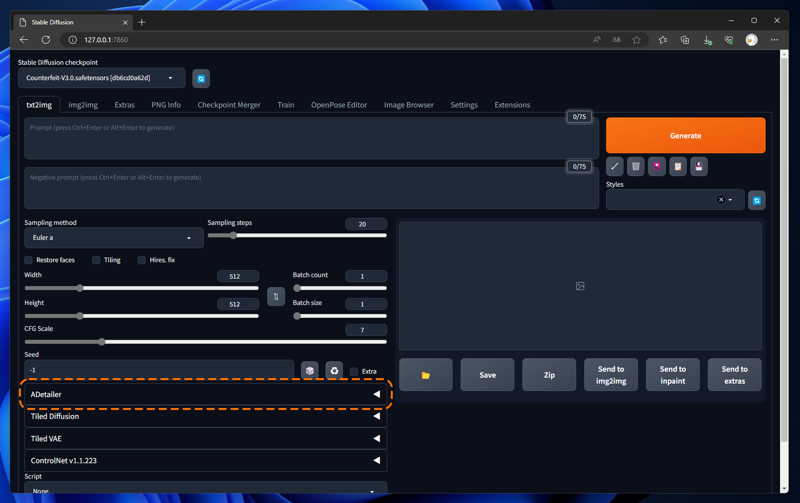This screenshot has height=503, width=800.
Task: Adjust the Sampling steps slider
Action: tap(297, 236)
